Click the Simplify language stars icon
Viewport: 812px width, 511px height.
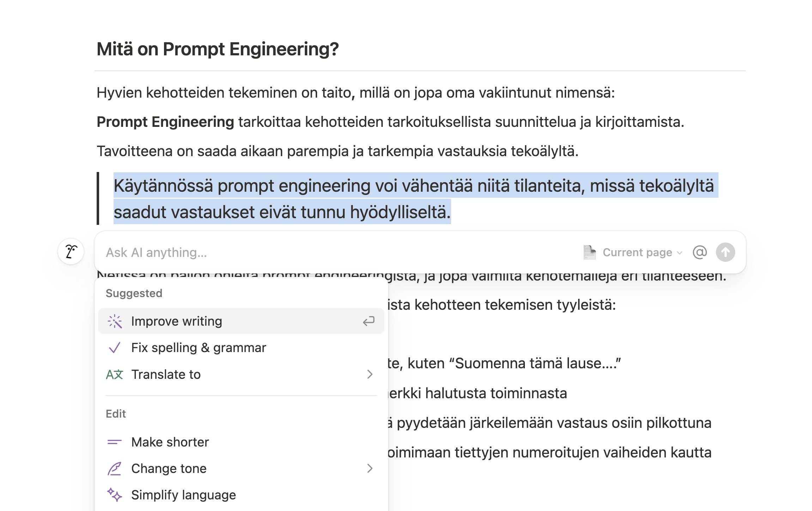115,495
